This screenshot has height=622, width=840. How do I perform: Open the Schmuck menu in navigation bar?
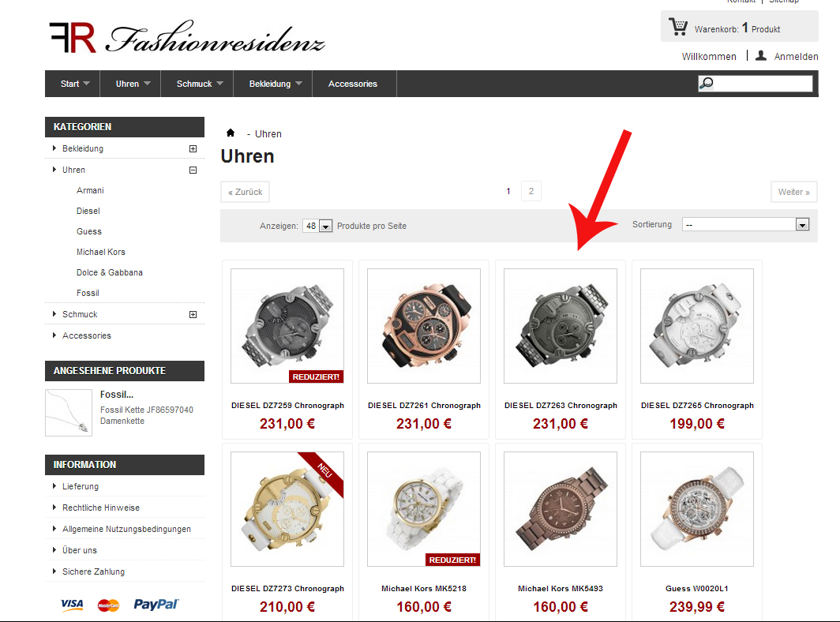coord(197,84)
